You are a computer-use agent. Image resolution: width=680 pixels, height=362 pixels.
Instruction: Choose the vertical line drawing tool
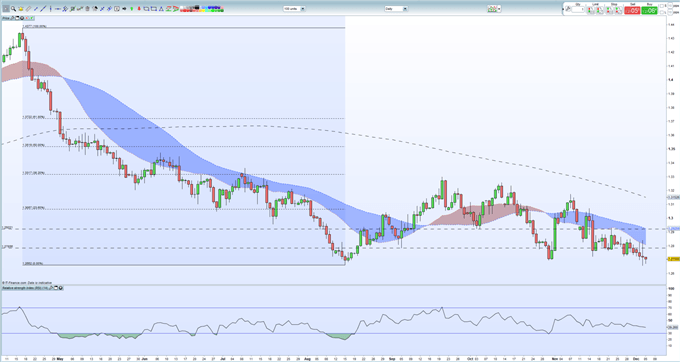[x=50, y=9]
